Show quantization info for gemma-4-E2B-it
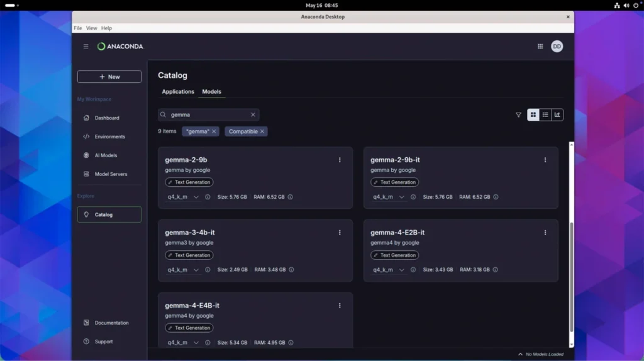 click(413, 270)
